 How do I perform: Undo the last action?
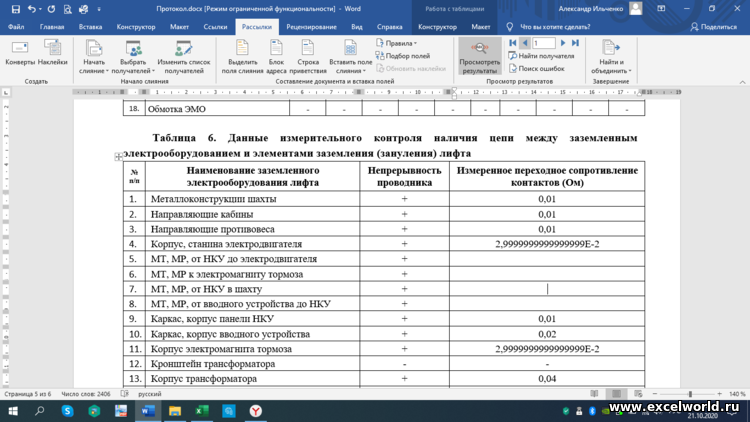coord(32,9)
